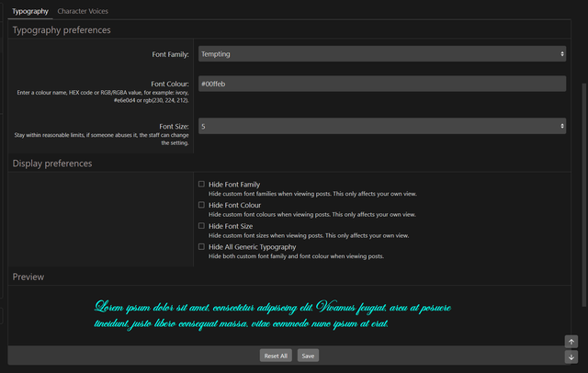This screenshot has width=588, height=373.
Task: Click the Font Colour input field
Action: click(382, 84)
